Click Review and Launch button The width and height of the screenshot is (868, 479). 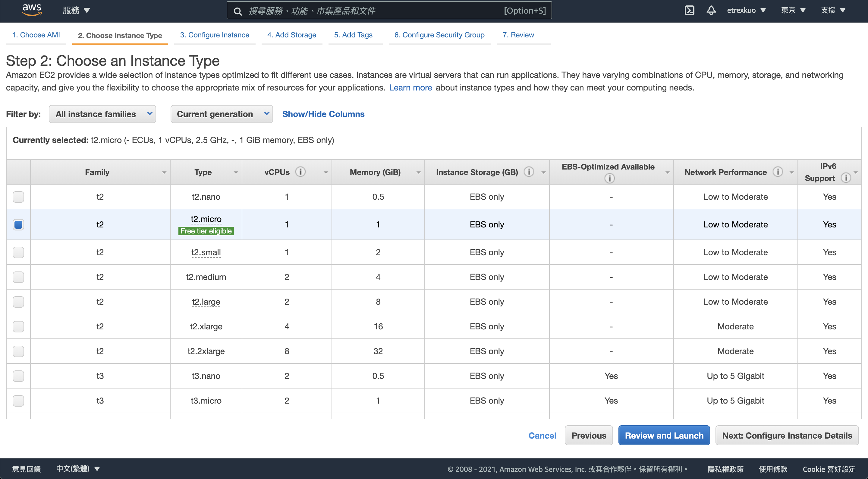pyautogui.click(x=664, y=435)
